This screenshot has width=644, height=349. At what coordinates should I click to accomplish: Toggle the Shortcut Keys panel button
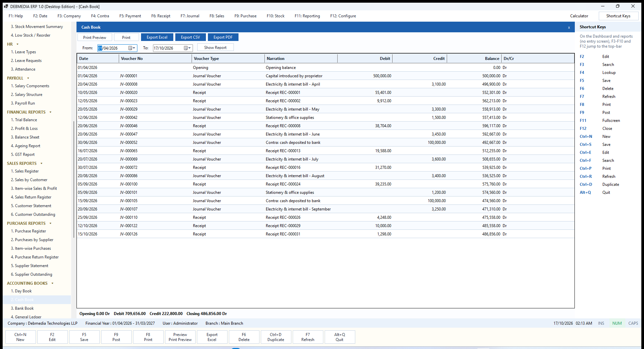(618, 16)
